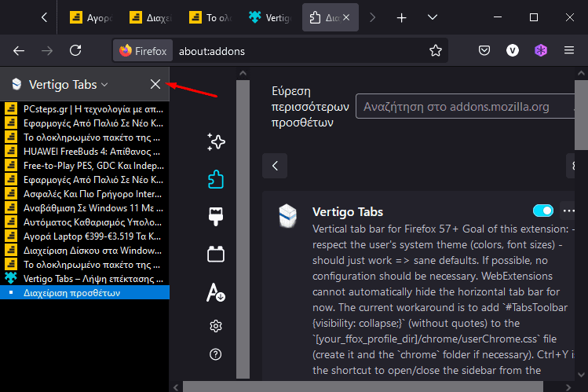Open the V extension toolbar icon
This screenshot has height=392, width=588.
point(513,50)
